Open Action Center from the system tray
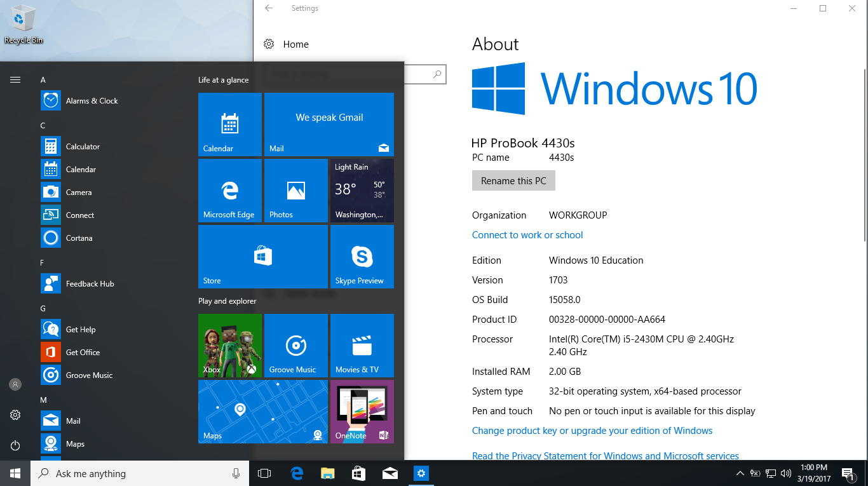Screen dimensions: 868x486 848,473
